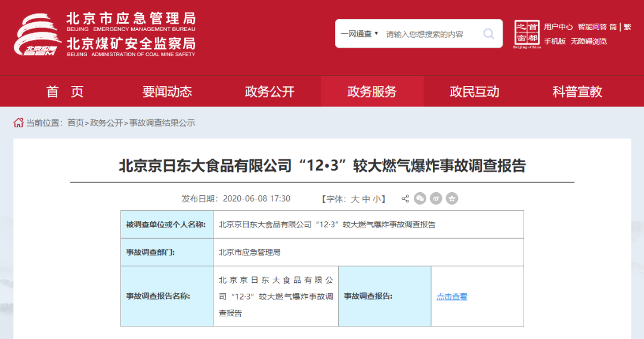Open the 一网通查 search scope dropdown
This screenshot has height=339, width=644.
click(x=360, y=33)
